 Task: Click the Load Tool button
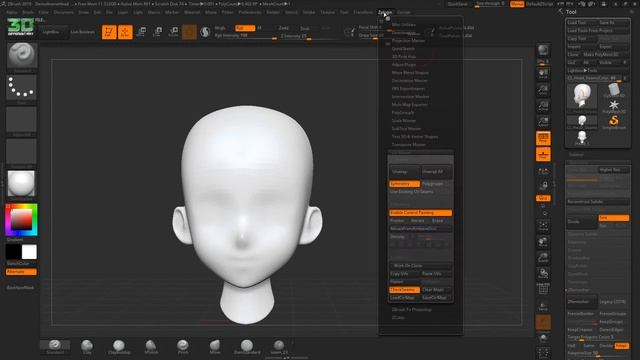click(582, 22)
